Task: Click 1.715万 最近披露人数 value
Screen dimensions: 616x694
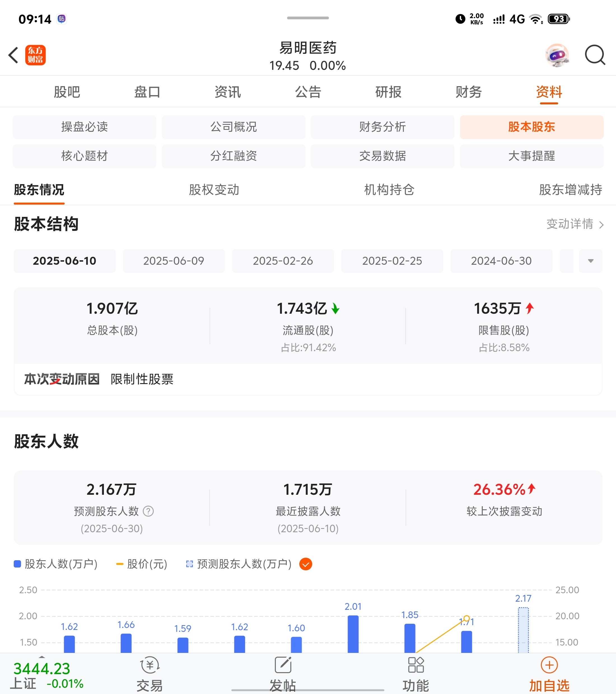Action: pyautogui.click(x=308, y=489)
